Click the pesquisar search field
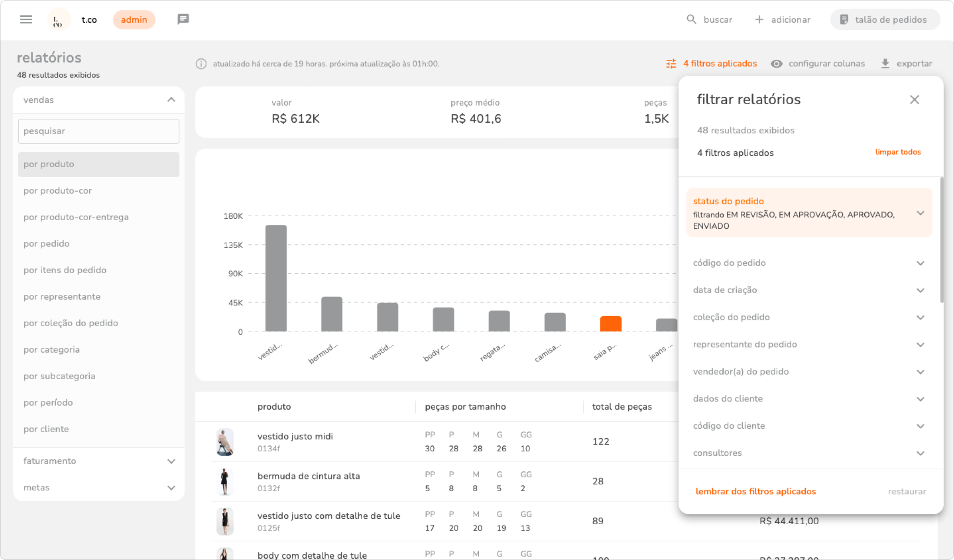Viewport: 954px width, 560px height. point(98,131)
